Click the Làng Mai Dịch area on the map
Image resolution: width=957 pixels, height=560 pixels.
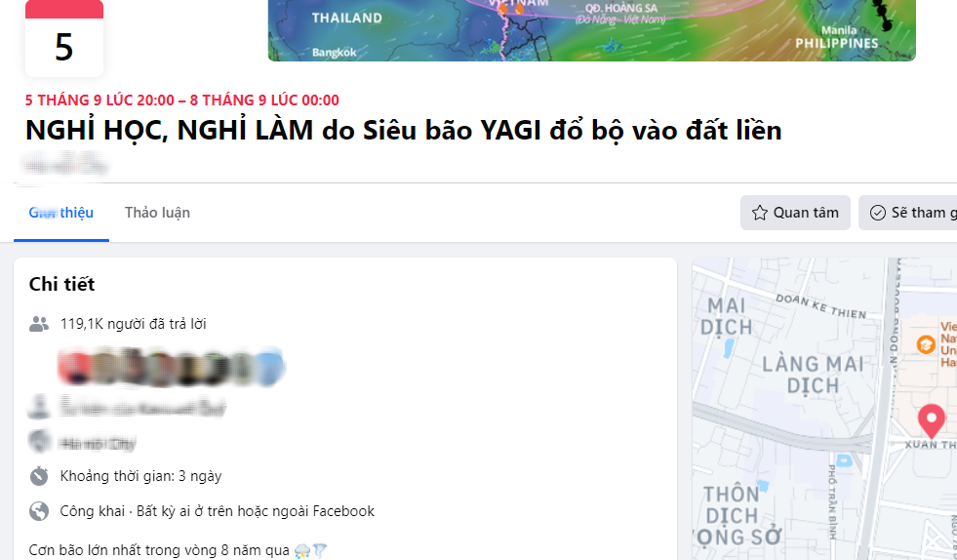click(x=813, y=375)
